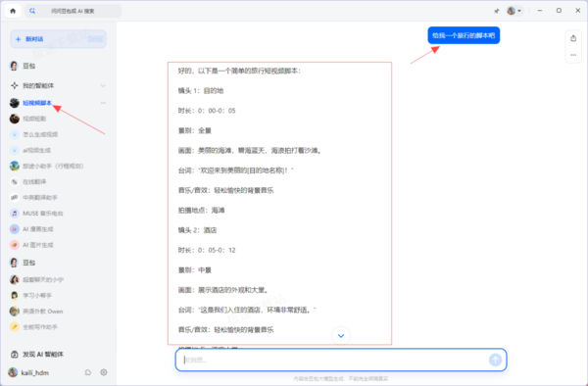Open more options next to 短视频脚本
588x386 pixels.
pyautogui.click(x=103, y=103)
